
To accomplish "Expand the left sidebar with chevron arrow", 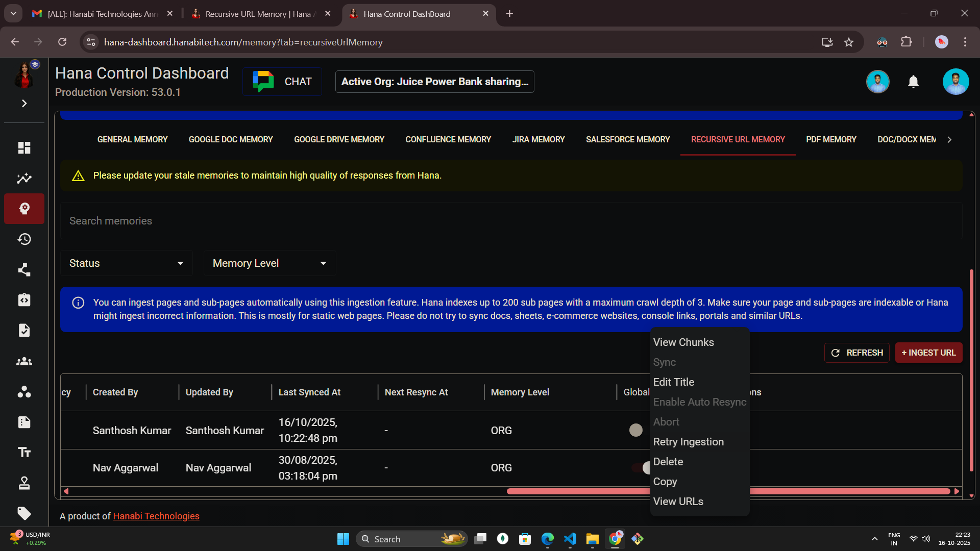I will (24, 104).
